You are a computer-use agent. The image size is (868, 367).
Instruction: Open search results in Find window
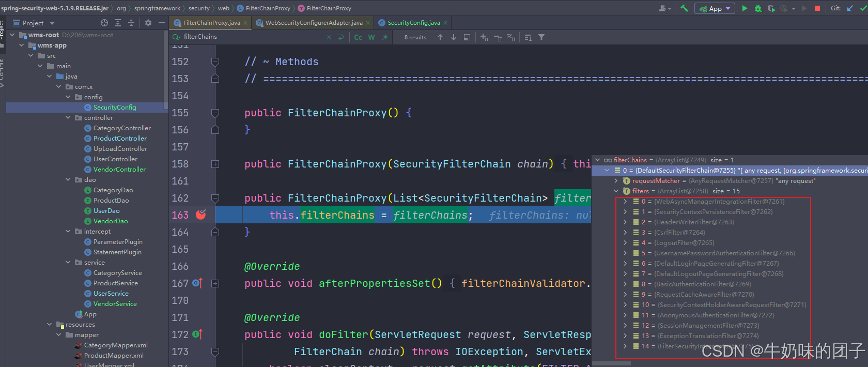click(467, 37)
